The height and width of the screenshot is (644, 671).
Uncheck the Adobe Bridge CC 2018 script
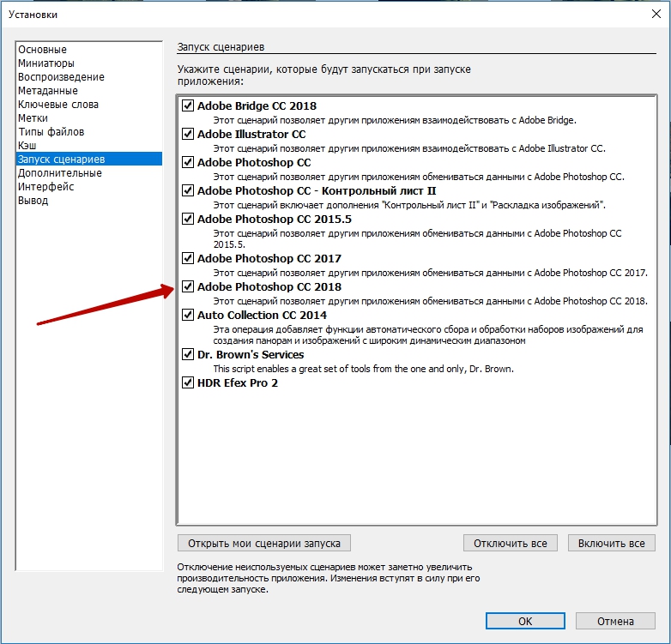coord(188,105)
